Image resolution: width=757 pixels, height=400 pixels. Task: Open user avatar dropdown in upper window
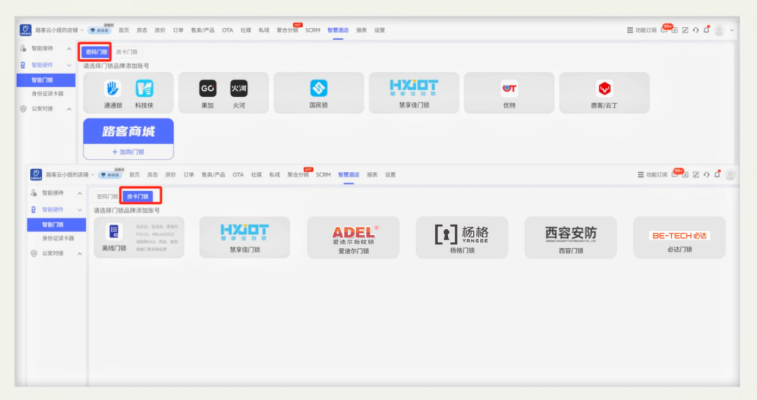[732, 30]
